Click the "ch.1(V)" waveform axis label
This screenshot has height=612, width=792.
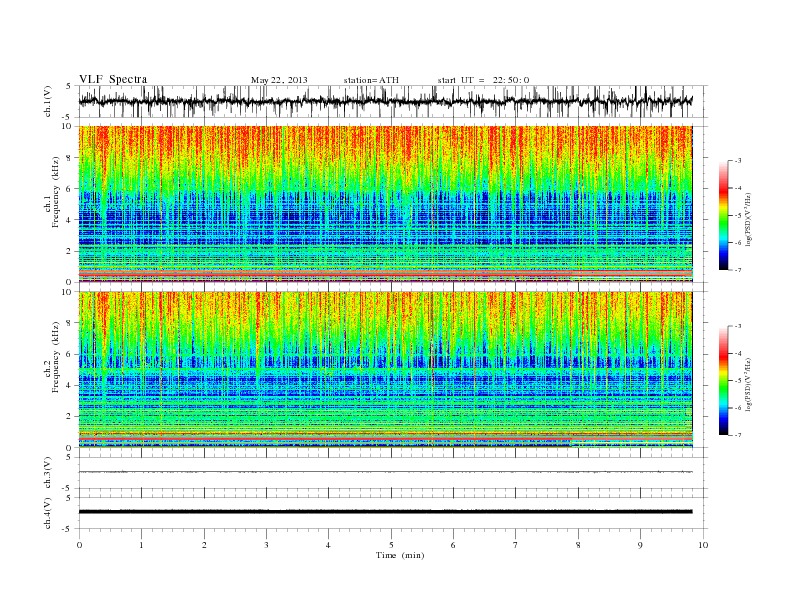tap(48, 101)
